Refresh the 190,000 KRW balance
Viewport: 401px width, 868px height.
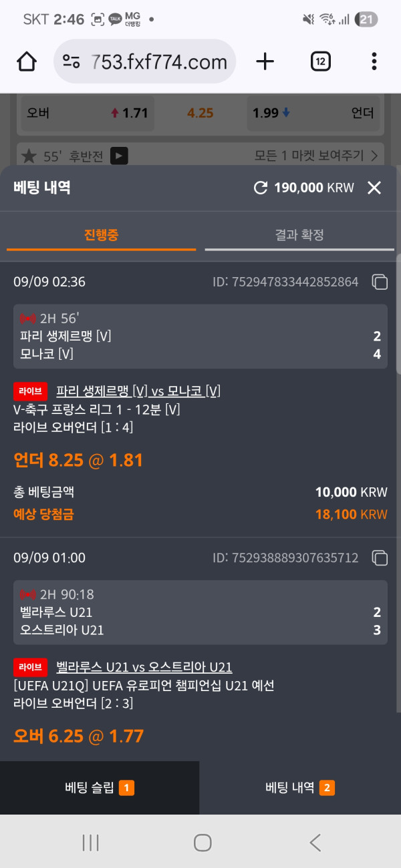[261, 188]
